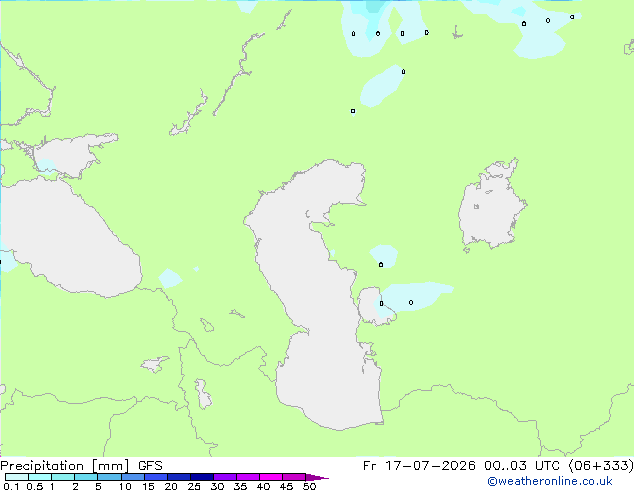This screenshot has height=490, width=634.
Task: Click the '20' legend value label
Action: (x=171, y=486)
